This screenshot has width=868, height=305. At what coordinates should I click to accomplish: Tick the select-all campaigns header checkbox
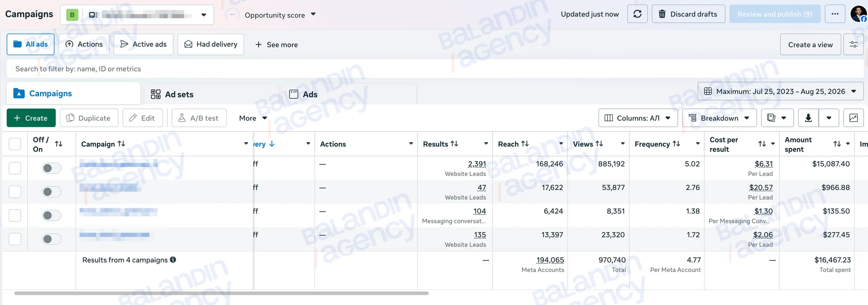coord(15,144)
